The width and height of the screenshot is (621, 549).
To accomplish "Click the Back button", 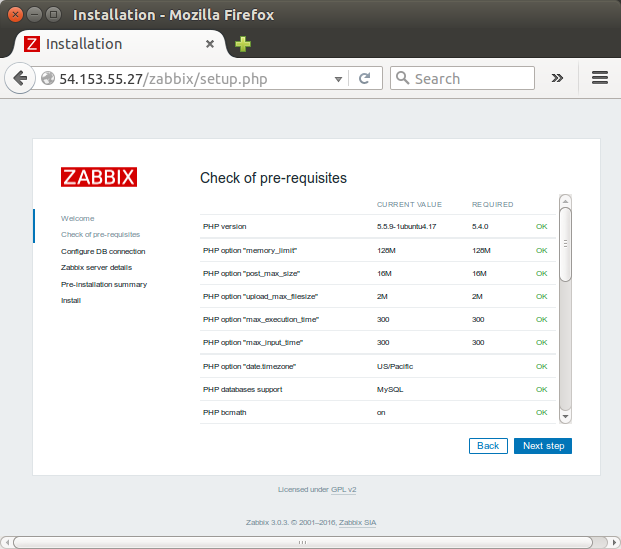I will click(488, 446).
